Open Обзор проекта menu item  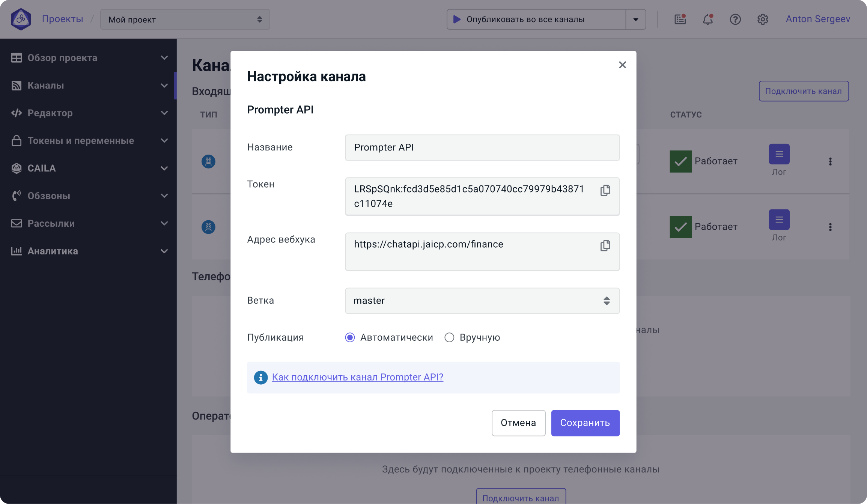pos(88,58)
